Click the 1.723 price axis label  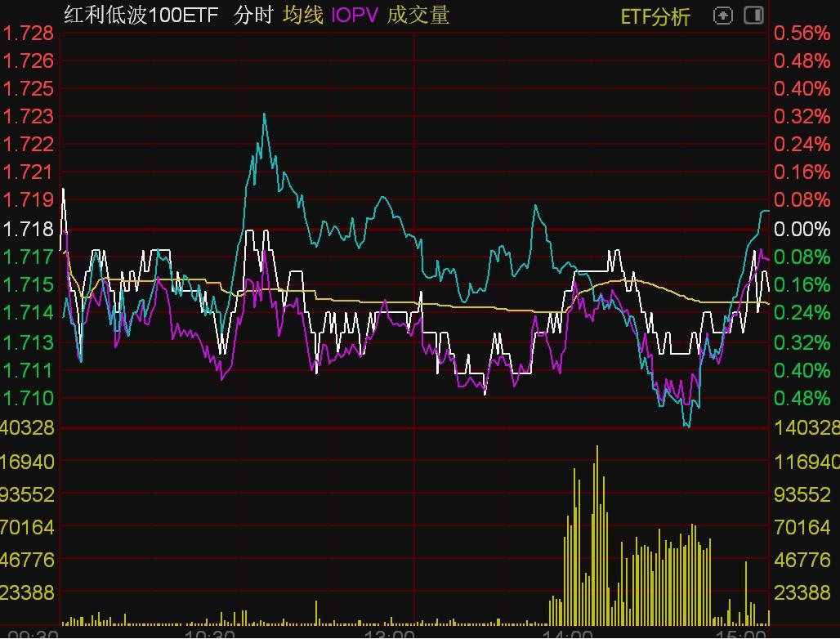29,116
